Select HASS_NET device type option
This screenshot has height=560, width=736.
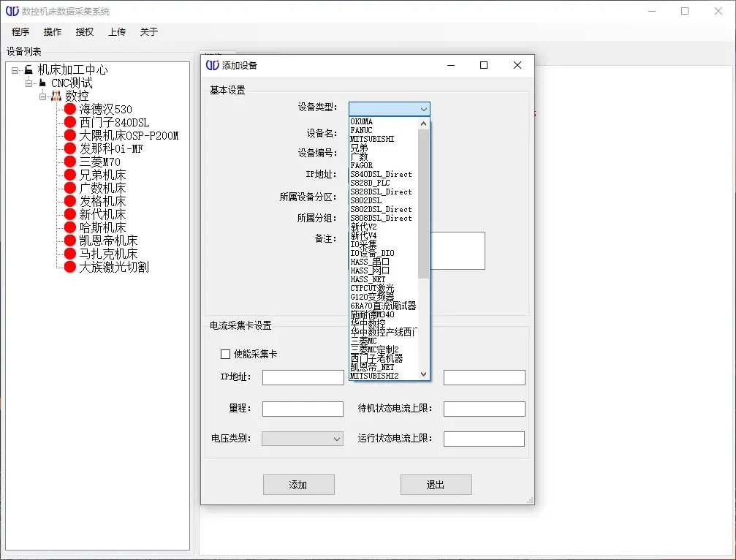[368, 279]
